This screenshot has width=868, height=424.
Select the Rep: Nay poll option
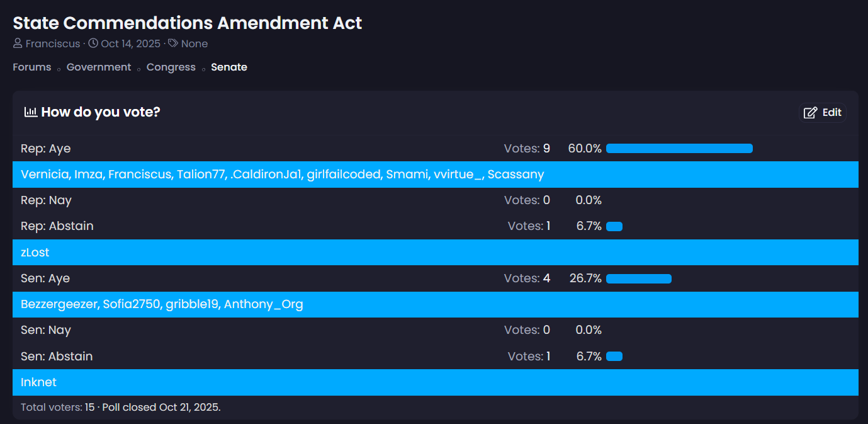point(46,200)
